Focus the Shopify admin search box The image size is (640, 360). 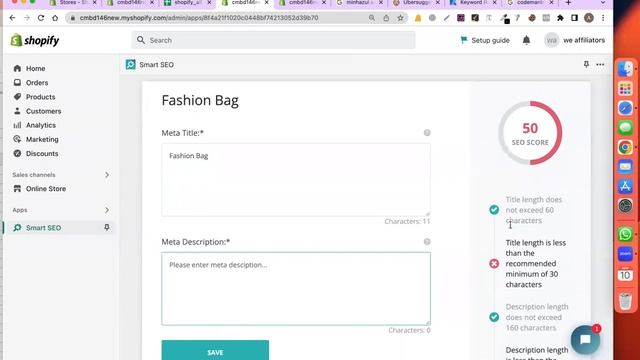pos(273,40)
